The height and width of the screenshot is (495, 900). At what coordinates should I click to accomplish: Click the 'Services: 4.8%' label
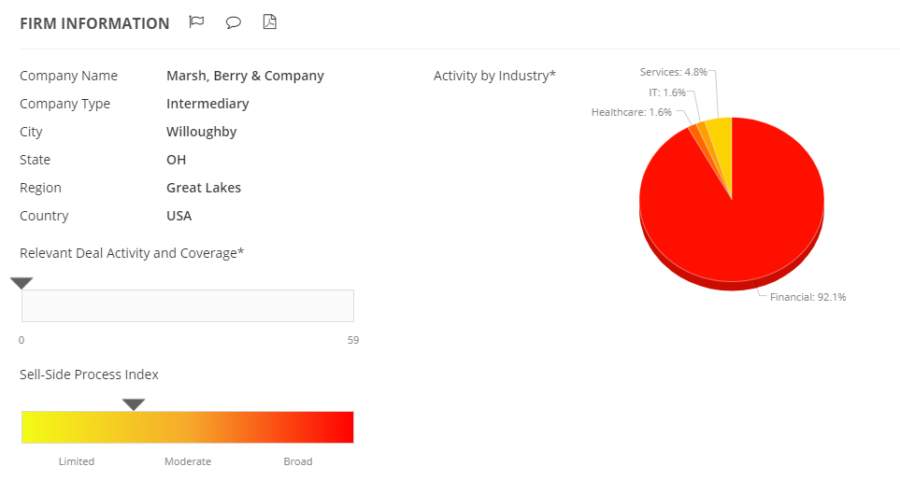click(673, 72)
